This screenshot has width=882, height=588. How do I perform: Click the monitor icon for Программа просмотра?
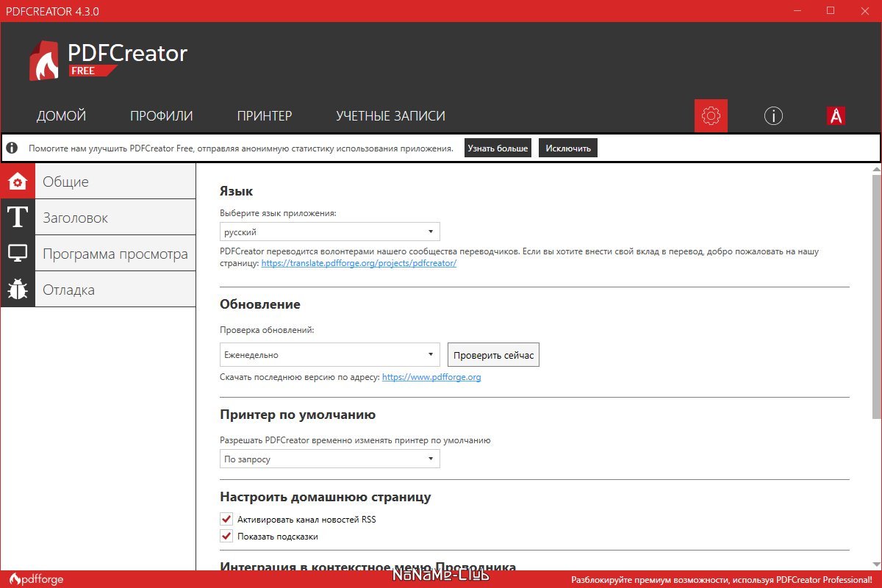tap(18, 254)
